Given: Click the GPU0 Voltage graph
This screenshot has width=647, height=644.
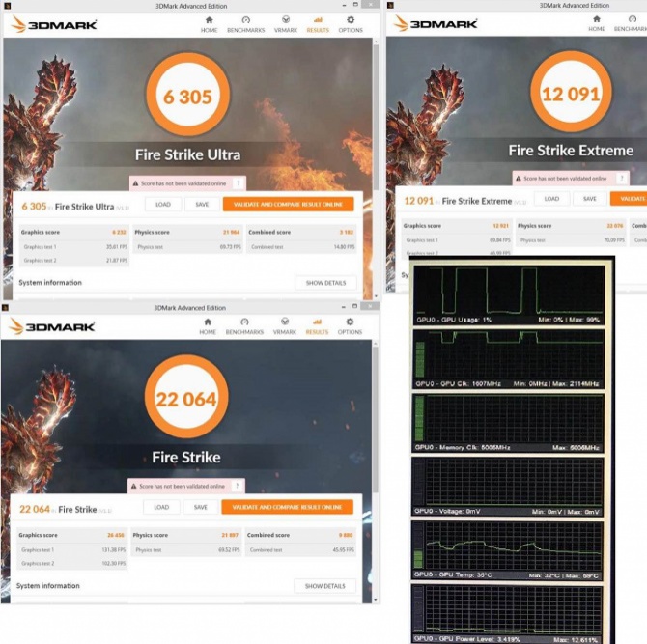Looking at the screenshot, I should 508,487.
